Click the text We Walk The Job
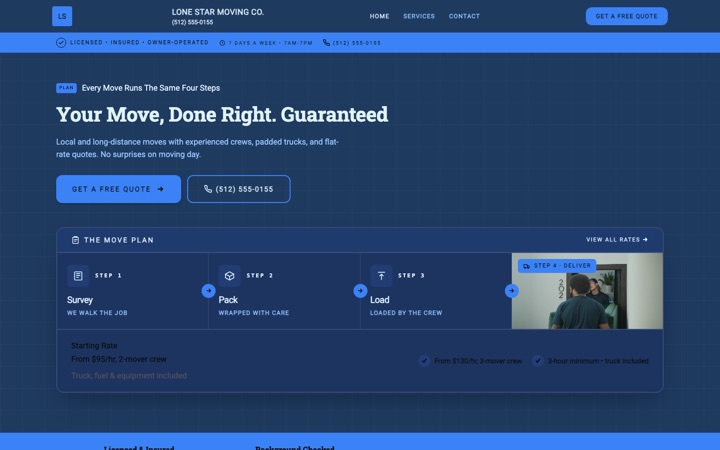Viewport: 720px width, 450px height. (x=97, y=313)
